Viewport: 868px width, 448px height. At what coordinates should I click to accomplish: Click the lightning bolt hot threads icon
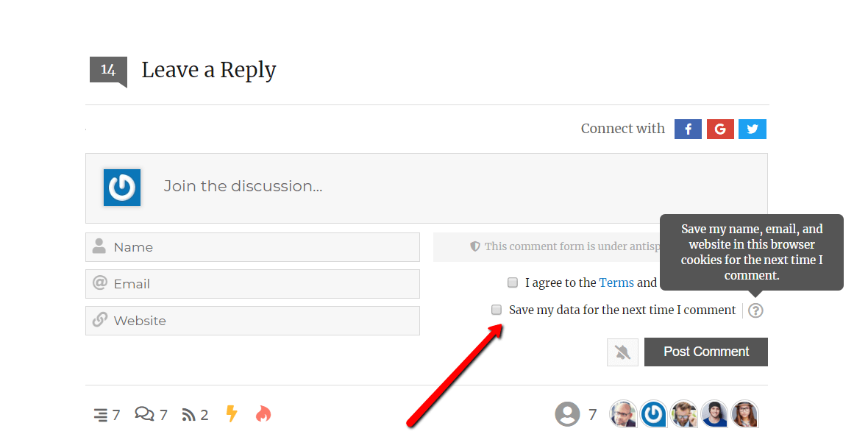232,414
